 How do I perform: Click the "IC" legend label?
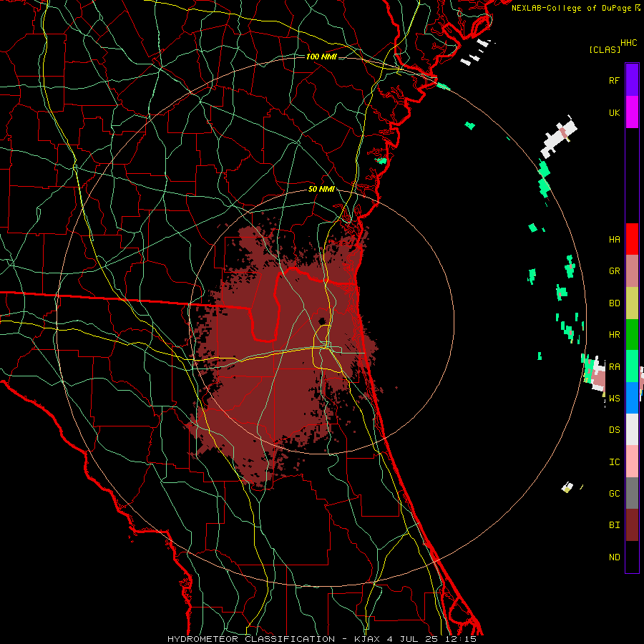(x=614, y=462)
